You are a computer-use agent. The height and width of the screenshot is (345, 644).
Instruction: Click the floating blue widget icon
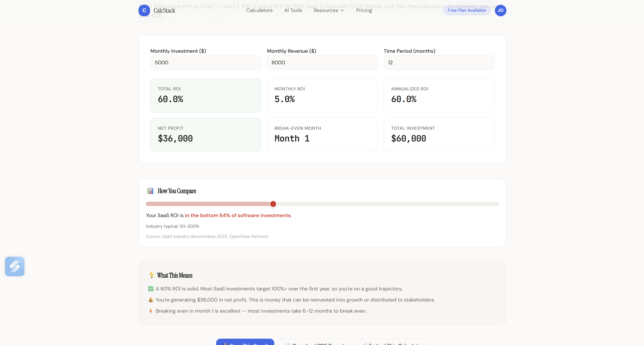(x=15, y=266)
